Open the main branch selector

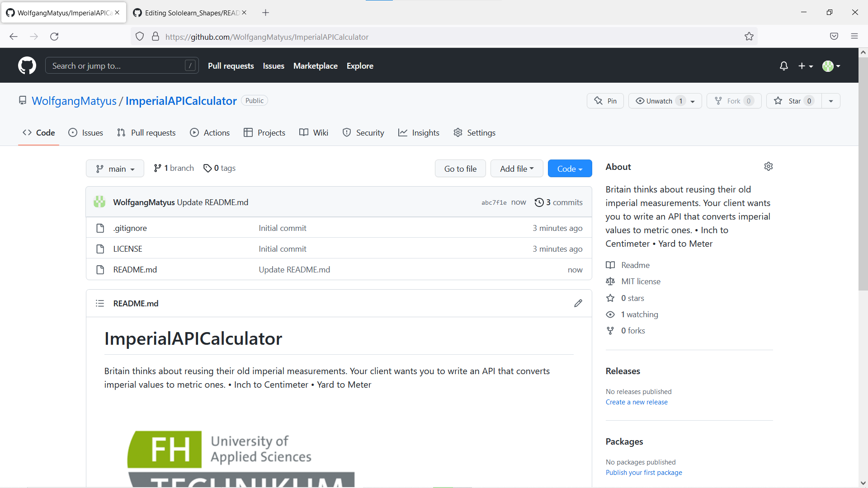[x=115, y=169]
